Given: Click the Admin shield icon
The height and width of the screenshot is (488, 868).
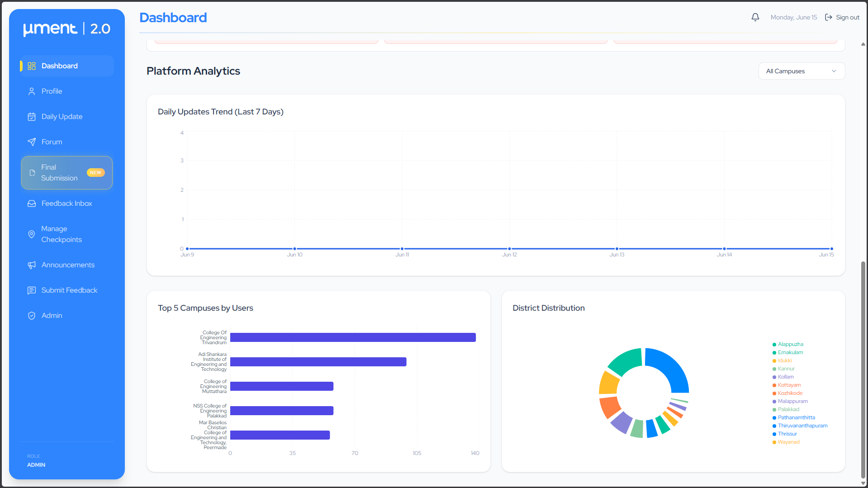Looking at the screenshot, I should click(x=32, y=316).
